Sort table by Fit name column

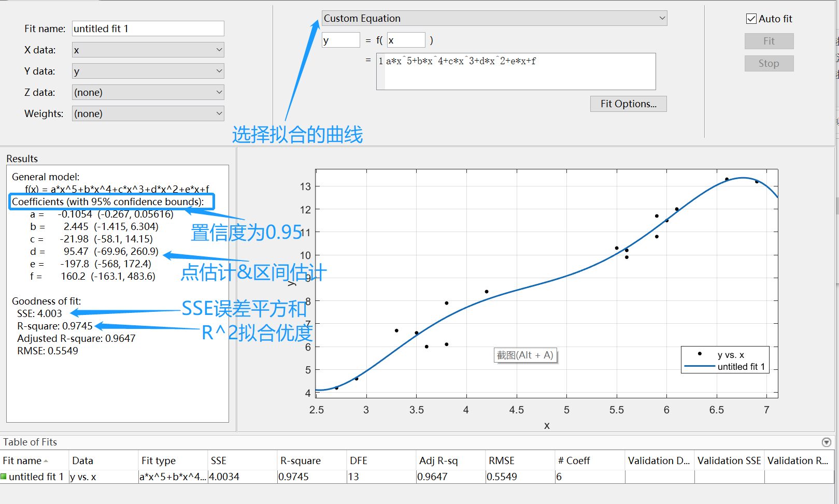[34, 460]
